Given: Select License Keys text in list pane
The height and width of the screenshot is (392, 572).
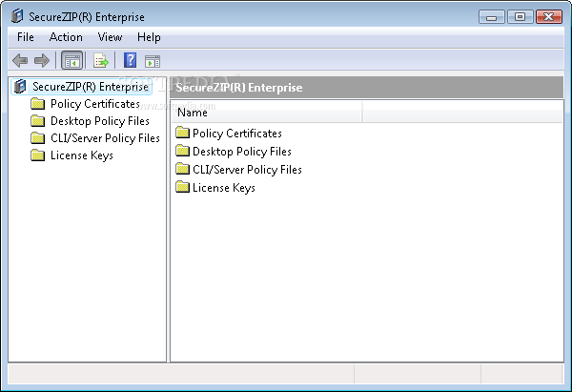Looking at the screenshot, I should click(x=224, y=188).
